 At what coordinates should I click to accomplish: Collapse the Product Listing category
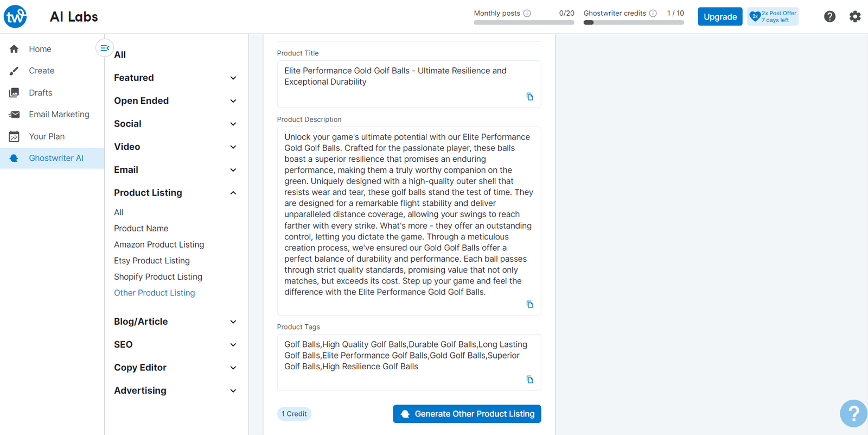point(233,193)
